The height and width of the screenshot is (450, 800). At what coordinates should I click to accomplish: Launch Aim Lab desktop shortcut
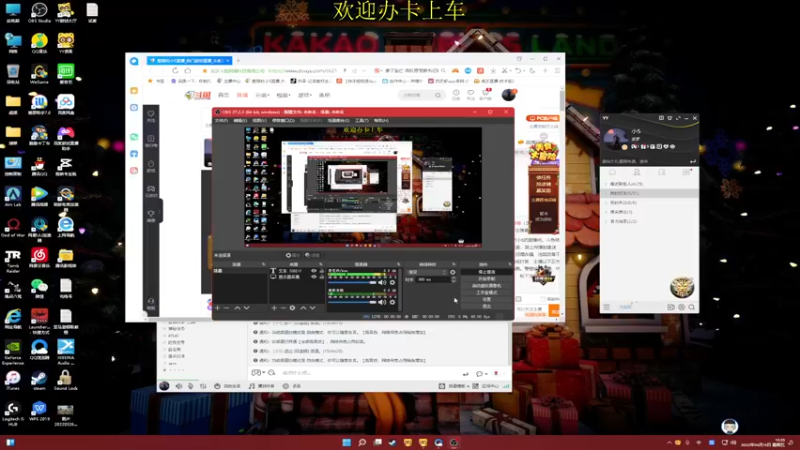(13, 196)
